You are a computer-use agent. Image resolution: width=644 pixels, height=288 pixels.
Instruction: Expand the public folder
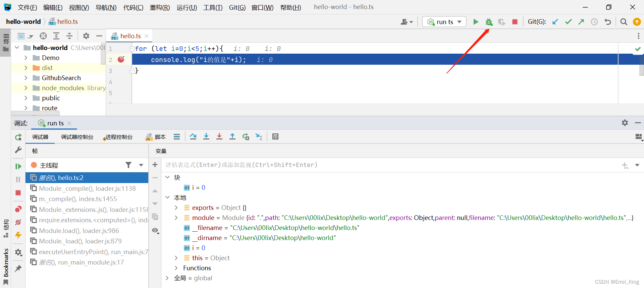(x=26, y=98)
